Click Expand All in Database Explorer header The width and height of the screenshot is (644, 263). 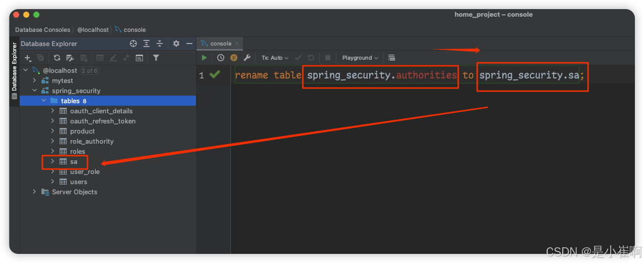(146, 43)
